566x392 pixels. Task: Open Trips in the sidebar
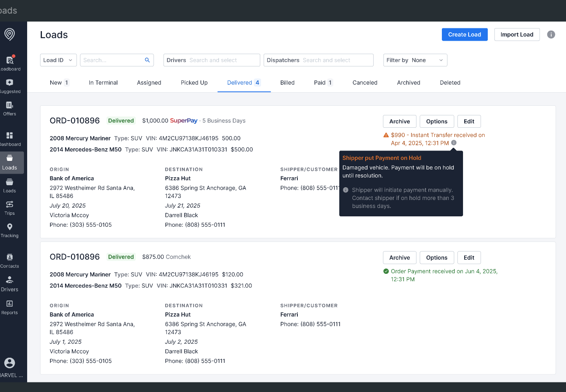point(10,208)
